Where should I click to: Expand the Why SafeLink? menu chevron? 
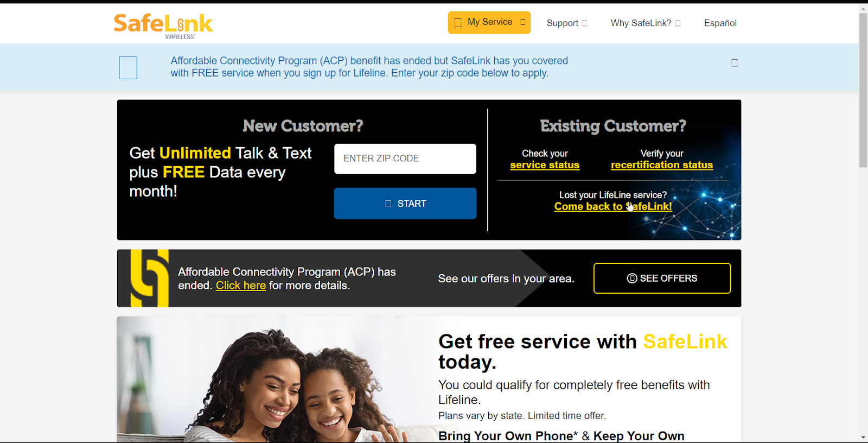(678, 23)
